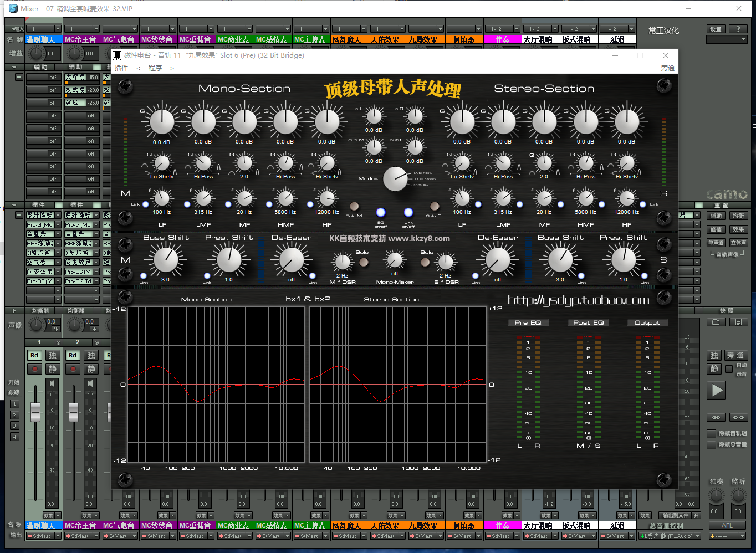Click the pan knob on channel 1
The width and height of the screenshot is (756, 553).
[37, 325]
